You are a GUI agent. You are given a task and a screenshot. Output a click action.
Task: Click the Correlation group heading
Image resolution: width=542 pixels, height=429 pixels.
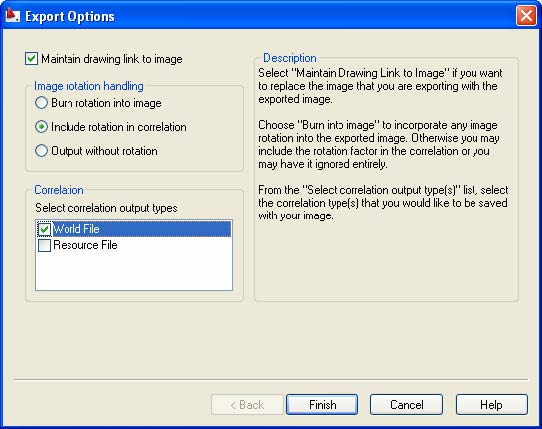click(x=59, y=190)
